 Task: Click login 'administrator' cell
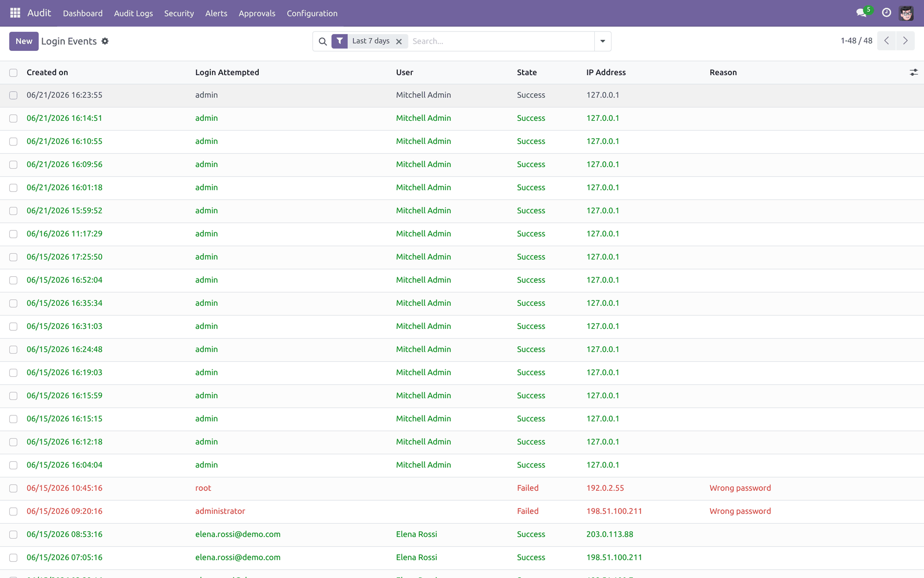click(x=220, y=511)
